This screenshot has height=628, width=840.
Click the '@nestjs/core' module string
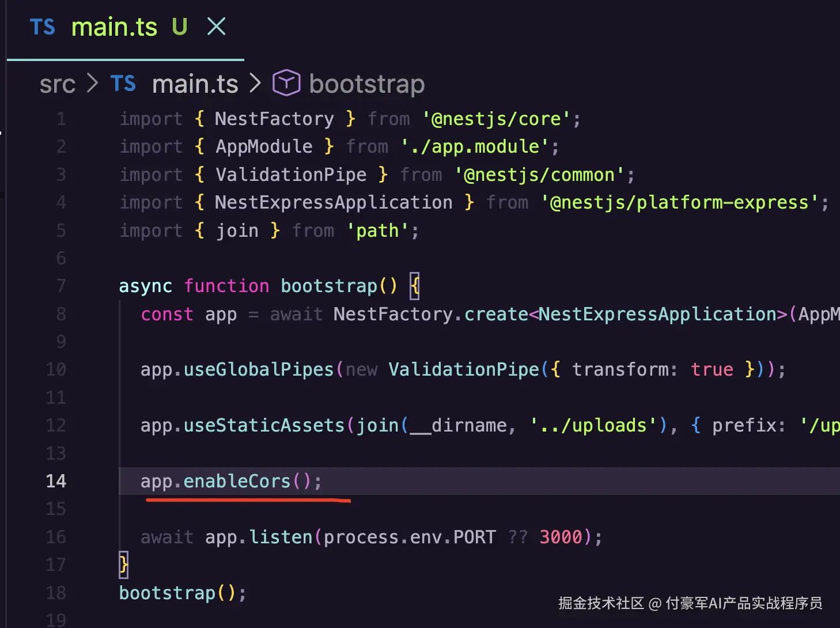pos(496,119)
